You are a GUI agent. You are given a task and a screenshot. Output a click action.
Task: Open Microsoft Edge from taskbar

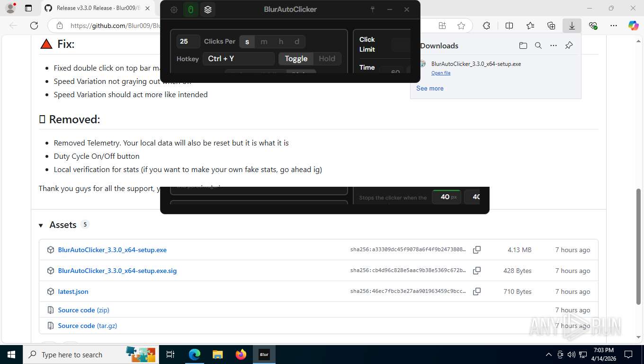(x=194, y=354)
